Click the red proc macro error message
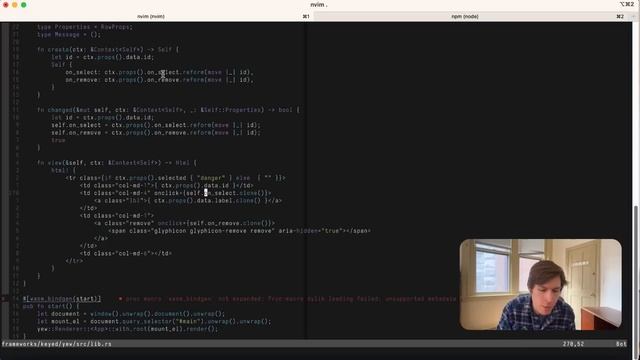Viewport: 640px width, 360px height. 288,299
